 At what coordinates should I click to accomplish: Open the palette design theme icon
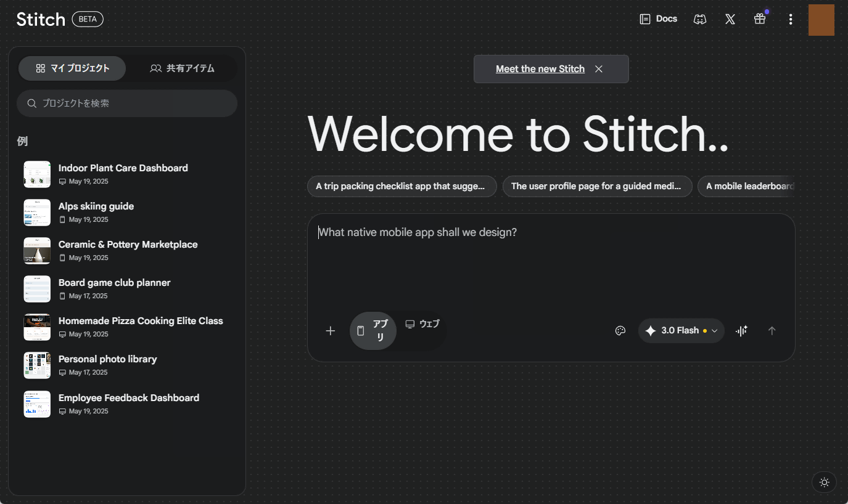(620, 331)
